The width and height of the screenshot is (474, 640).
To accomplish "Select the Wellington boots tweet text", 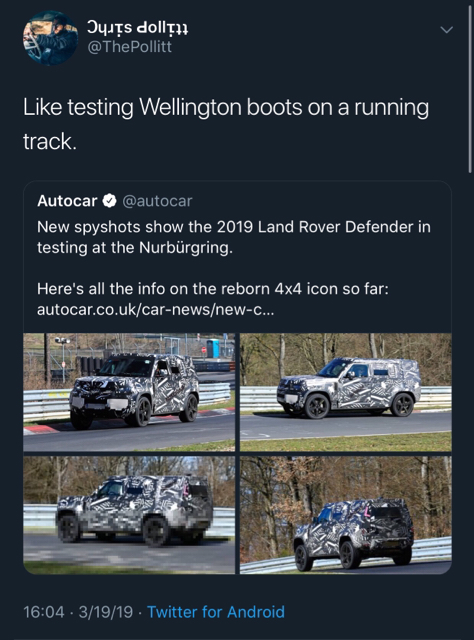I will (x=226, y=124).
